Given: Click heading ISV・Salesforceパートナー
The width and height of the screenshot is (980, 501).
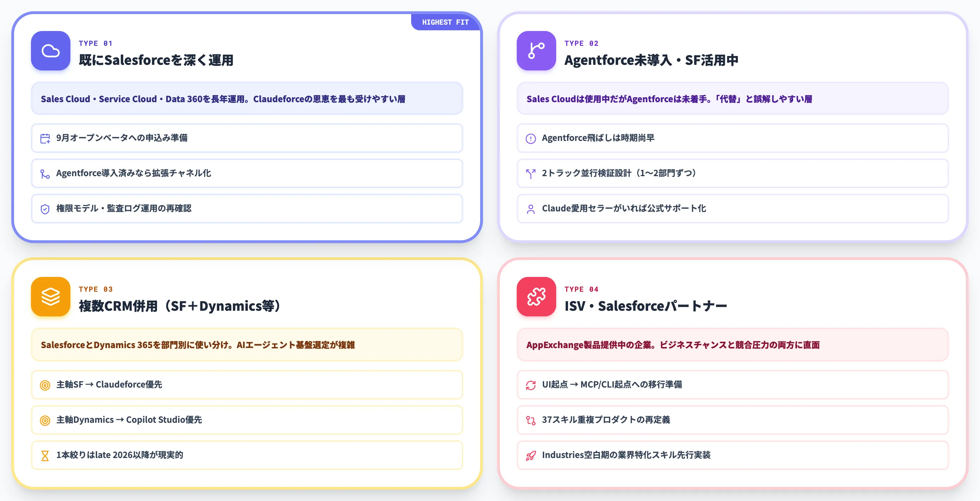Looking at the screenshot, I should 646,306.
